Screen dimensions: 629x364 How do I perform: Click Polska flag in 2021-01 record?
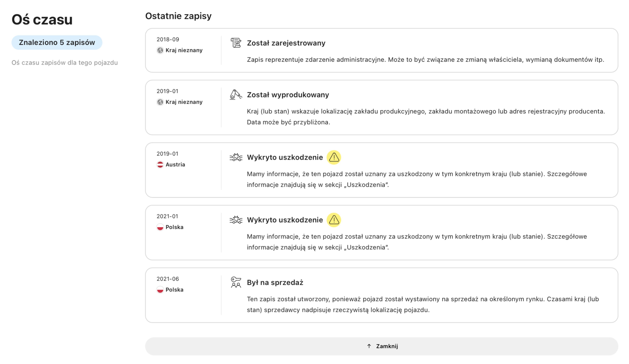pos(160,227)
